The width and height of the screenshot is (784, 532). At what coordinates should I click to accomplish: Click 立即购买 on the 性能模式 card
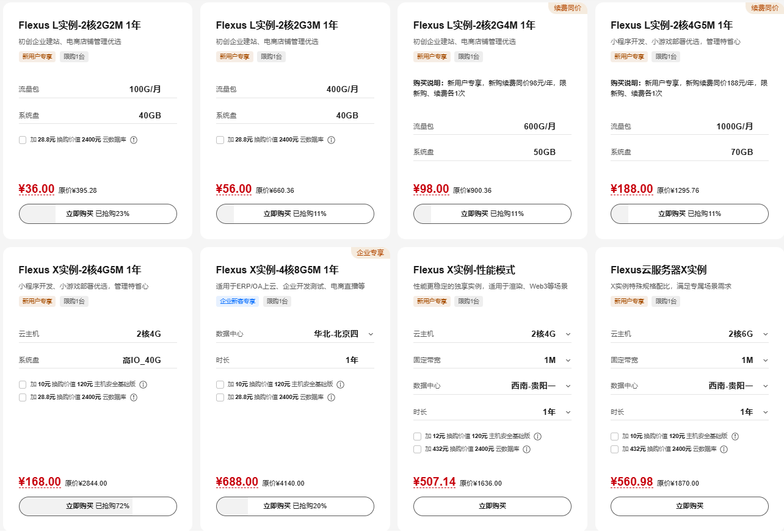[x=492, y=506]
